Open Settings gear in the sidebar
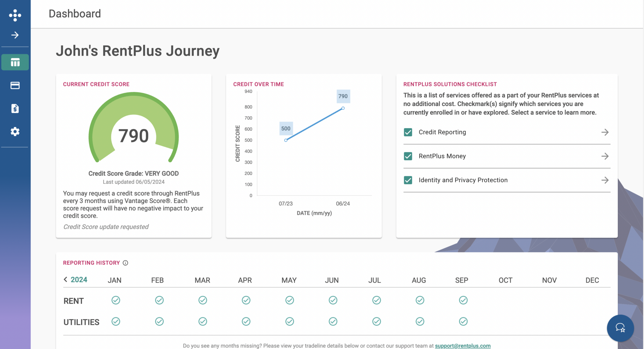 [x=15, y=132]
